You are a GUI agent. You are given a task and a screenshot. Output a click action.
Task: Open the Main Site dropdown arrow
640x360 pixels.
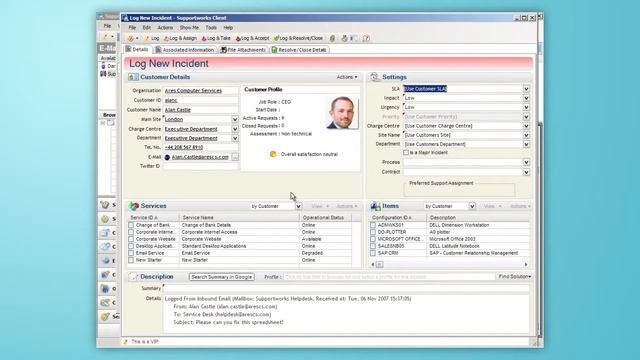coord(235,120)
